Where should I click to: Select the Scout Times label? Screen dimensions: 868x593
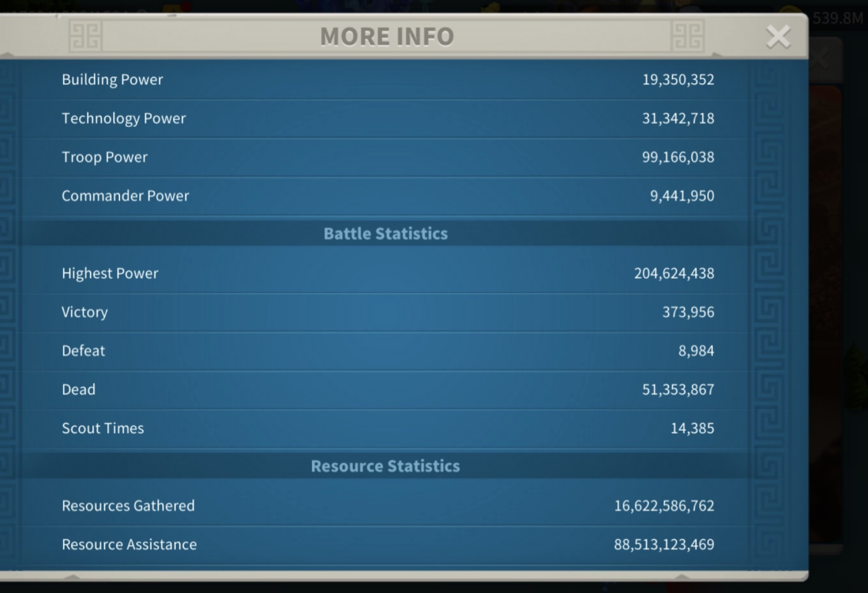coord(103,428)
